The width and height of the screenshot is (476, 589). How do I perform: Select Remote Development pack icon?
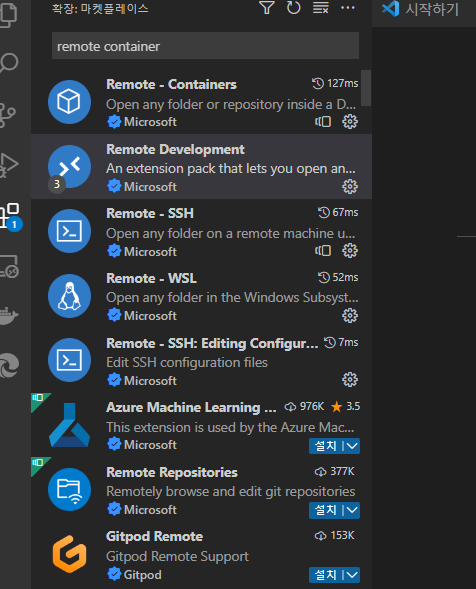click(x=69, y=166)
